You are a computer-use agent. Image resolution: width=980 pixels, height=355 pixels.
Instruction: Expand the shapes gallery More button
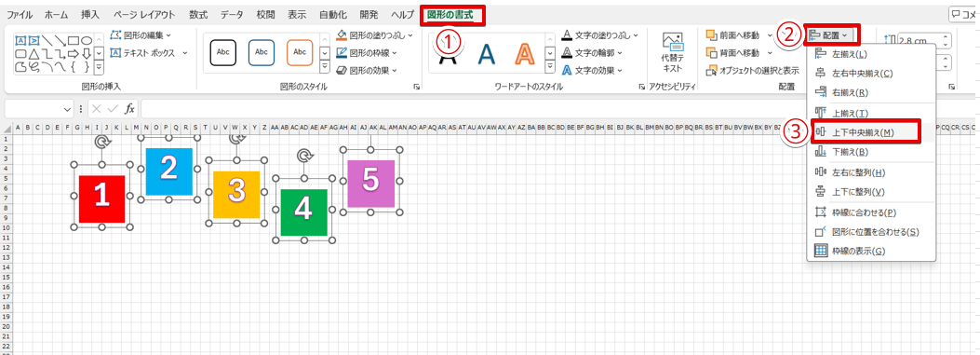coord(99,67)
